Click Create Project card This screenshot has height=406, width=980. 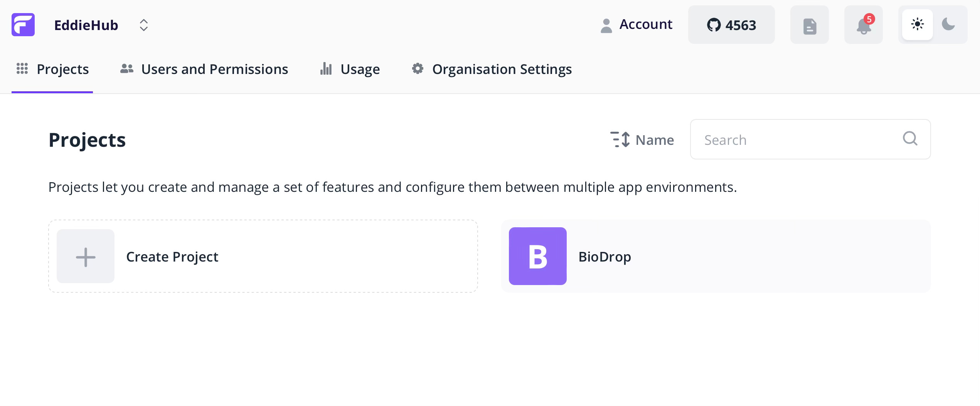263,256
